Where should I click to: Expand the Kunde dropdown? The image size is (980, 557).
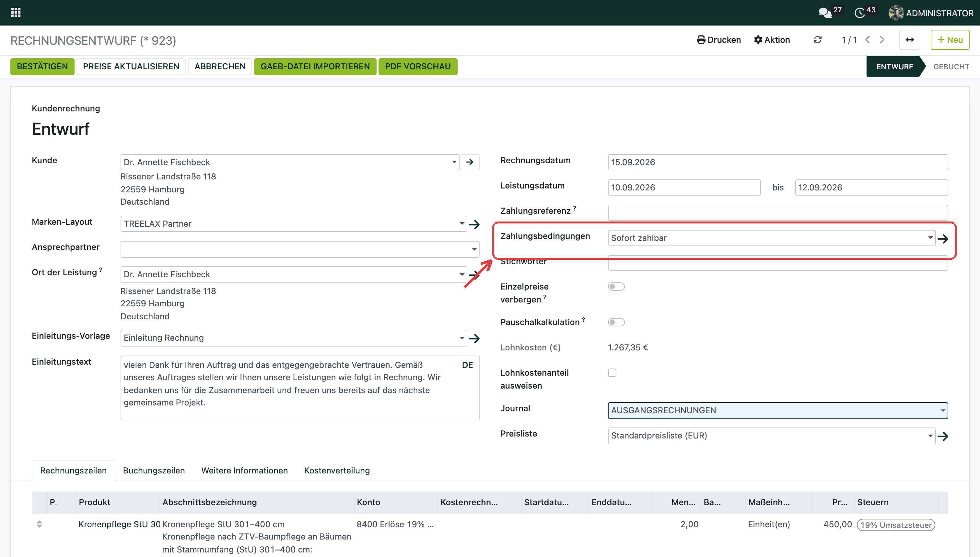[454, 162]
